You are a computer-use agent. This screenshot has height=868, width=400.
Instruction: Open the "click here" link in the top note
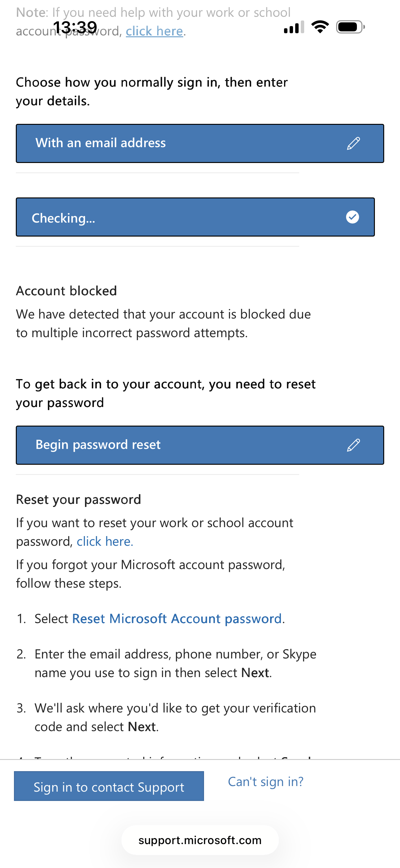pos(154,31)
